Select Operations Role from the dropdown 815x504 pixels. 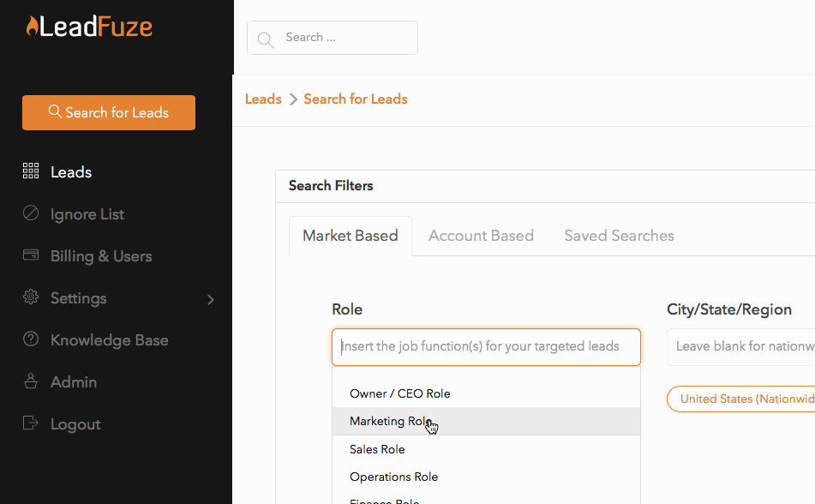(486, 477)
